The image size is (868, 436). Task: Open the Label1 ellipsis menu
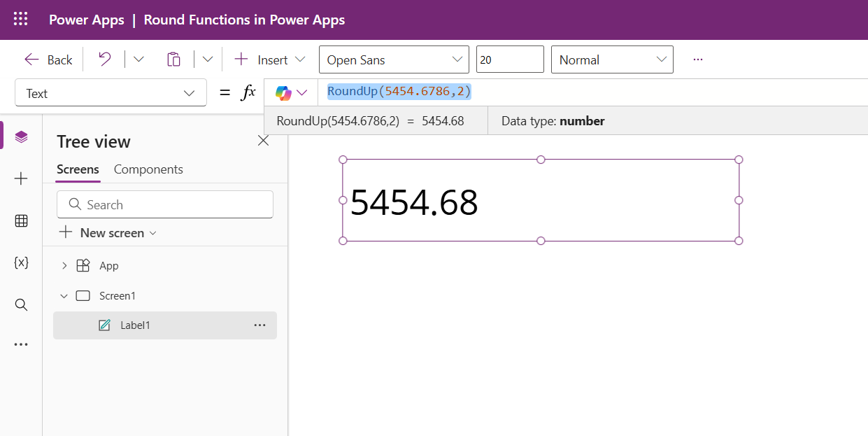(x=259, y=325)
